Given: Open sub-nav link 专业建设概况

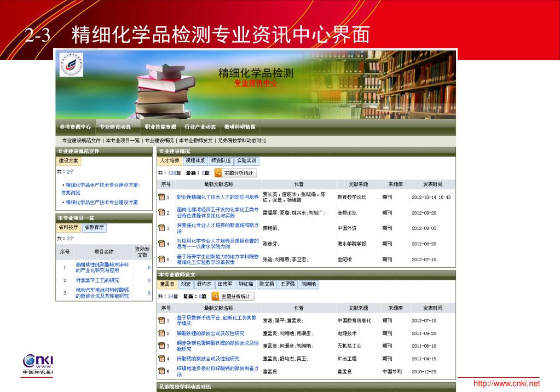Looking at the screenshot, I should 159,141.
